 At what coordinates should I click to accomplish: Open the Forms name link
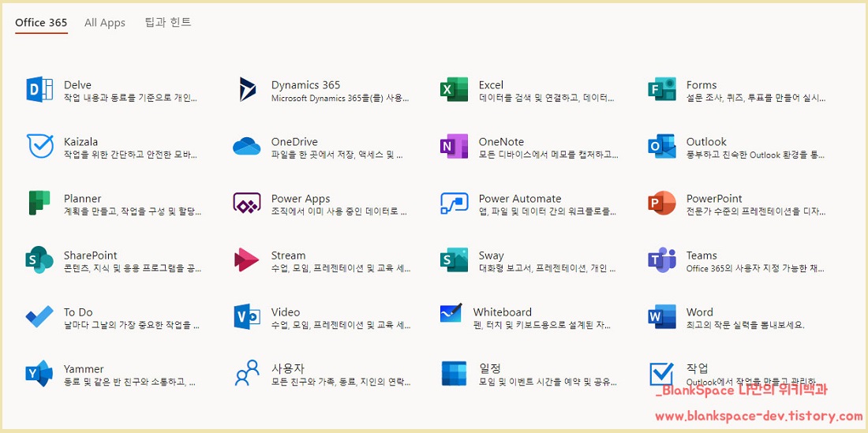702,84
